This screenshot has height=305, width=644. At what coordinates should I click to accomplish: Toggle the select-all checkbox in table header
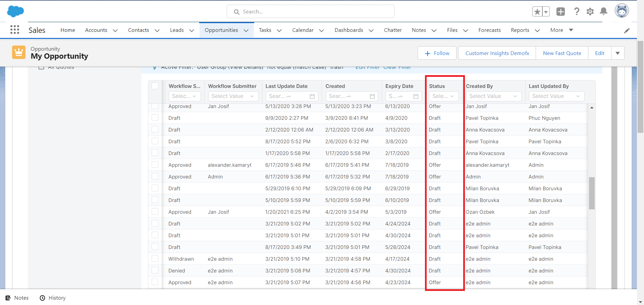click(155, 86)
